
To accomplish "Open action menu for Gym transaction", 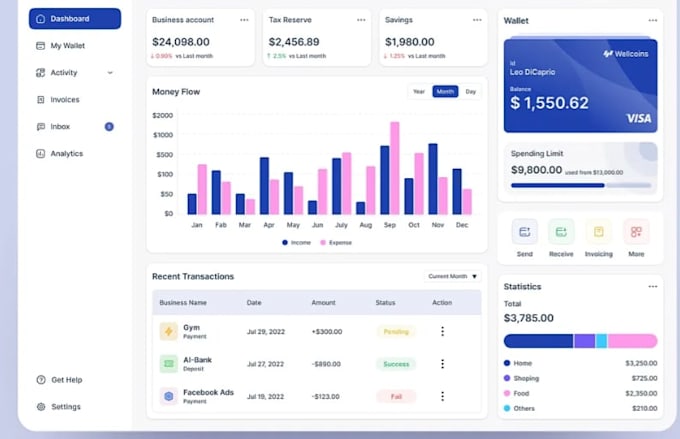I will click(x=442, y=331).
